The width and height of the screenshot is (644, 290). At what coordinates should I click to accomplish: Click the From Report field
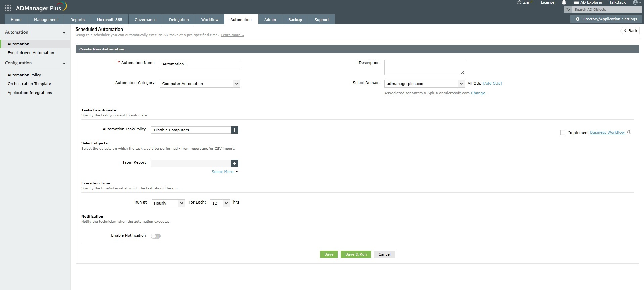[191, 163]
